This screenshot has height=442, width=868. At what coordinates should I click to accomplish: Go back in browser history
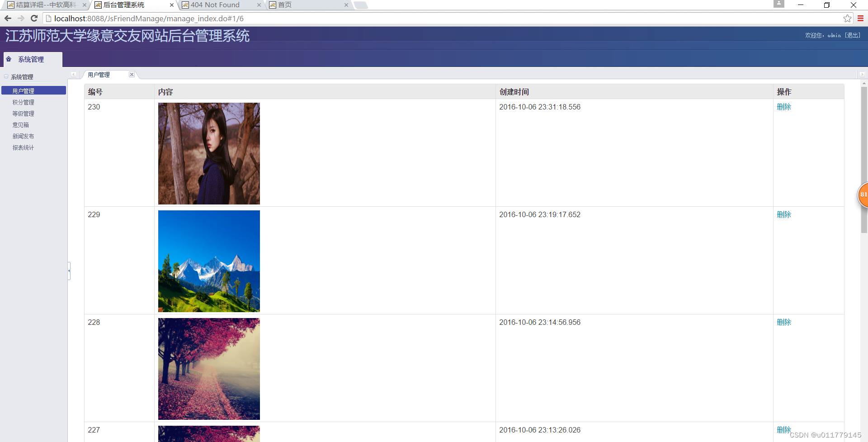tap(8, 19)
